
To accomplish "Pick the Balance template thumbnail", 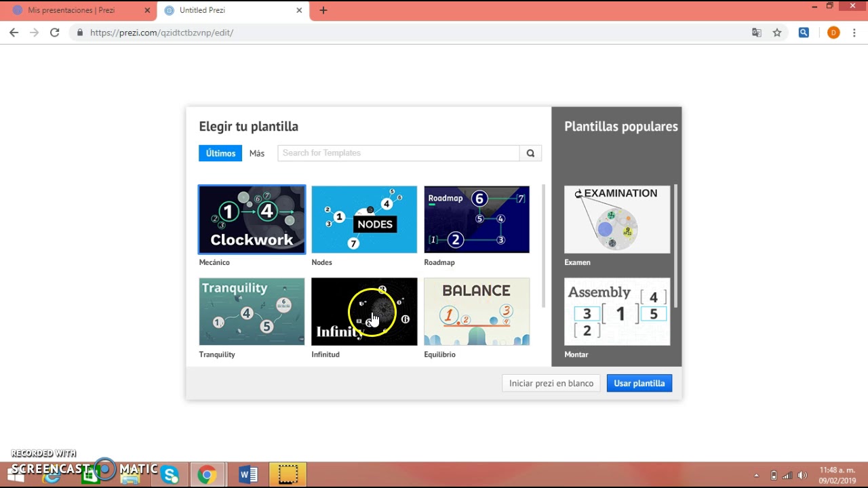I will point(477,312).
